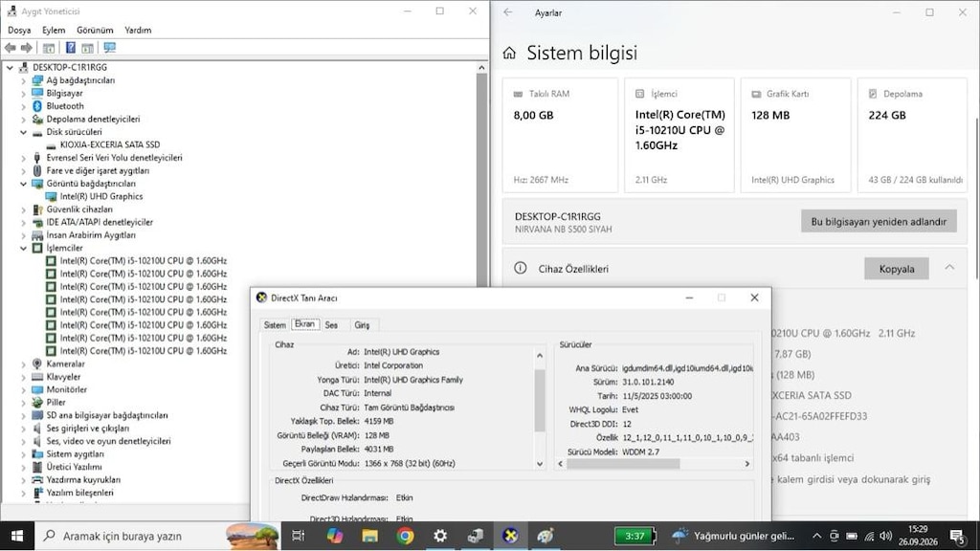The image size is (980, 551).
Task: Collapse the İşlemciler node
Action: 23,248
